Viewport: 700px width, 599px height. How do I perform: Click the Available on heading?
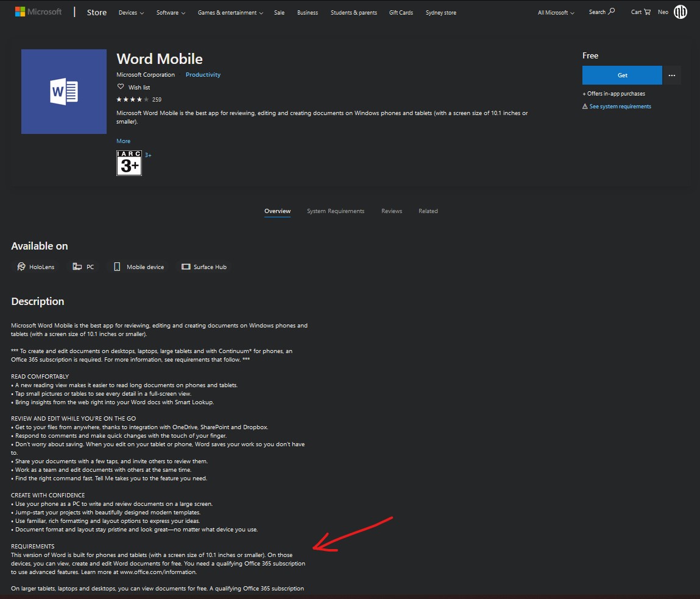coord(39,246)
